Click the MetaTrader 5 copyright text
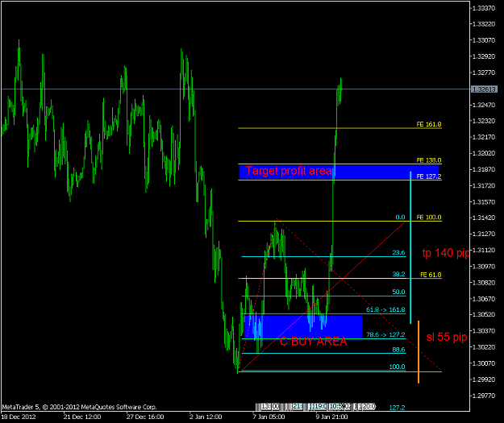Image resolution: width=504 pixels, height=423 pixels. pos(79,407)
